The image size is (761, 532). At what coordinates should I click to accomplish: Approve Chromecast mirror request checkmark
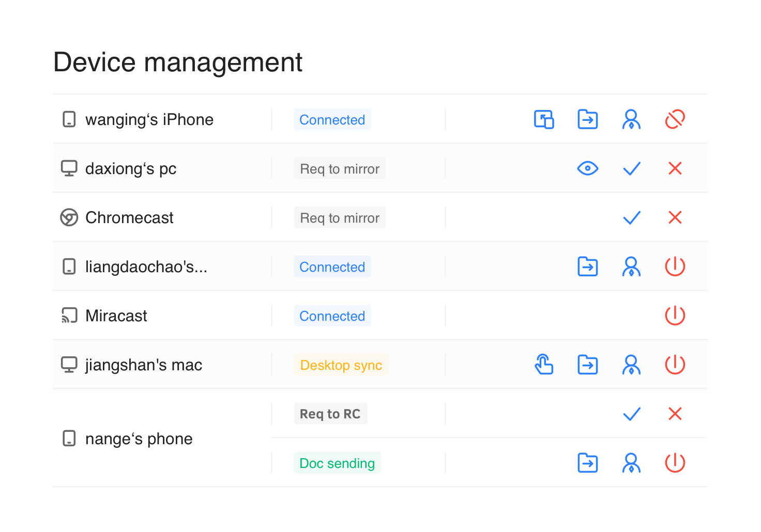[x=631, y=217]
